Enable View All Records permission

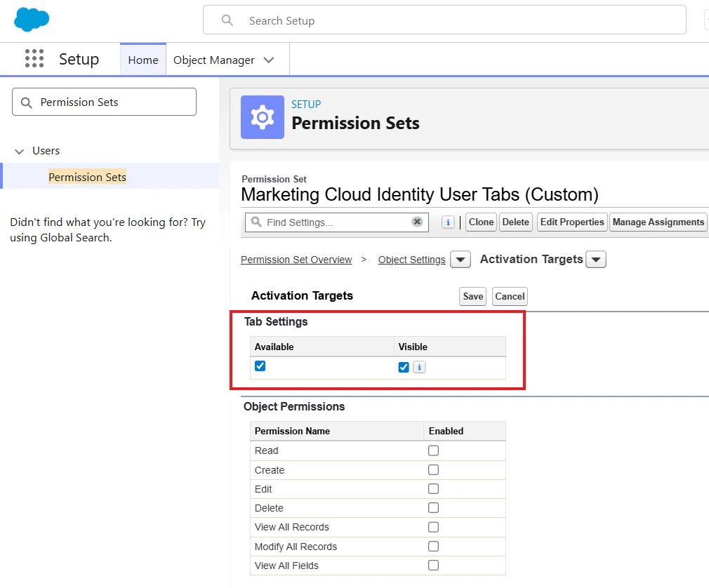point(433,527)
